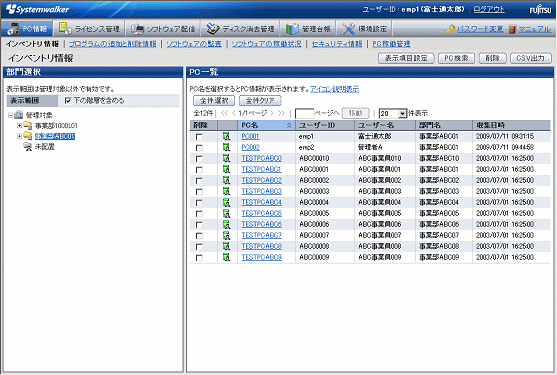The height and width of the screenshot is (375, 557).
Task: Click the ユーザーID column header
Action: click(x=325, y=125)
